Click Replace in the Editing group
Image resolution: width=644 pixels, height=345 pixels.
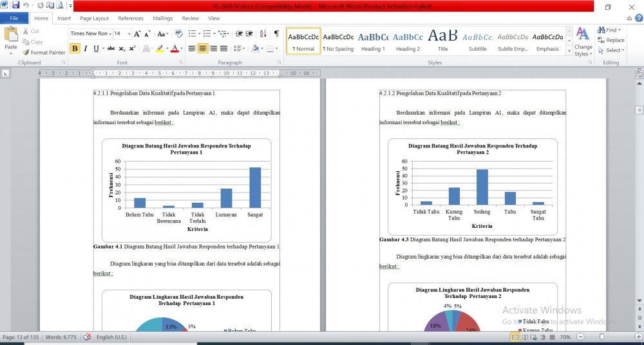pos(611,41)
